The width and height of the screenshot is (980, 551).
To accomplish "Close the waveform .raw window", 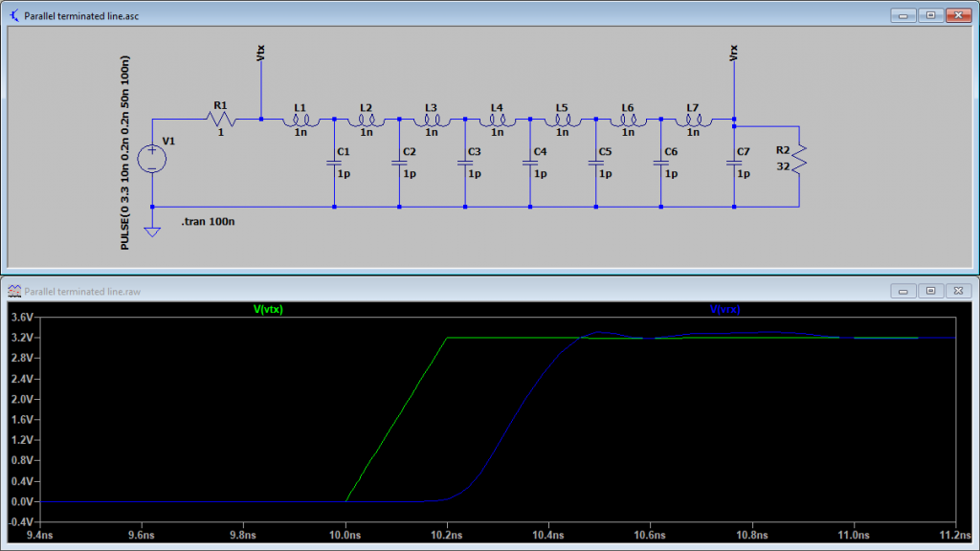I will pyautogui.click(x=957, y=290).
